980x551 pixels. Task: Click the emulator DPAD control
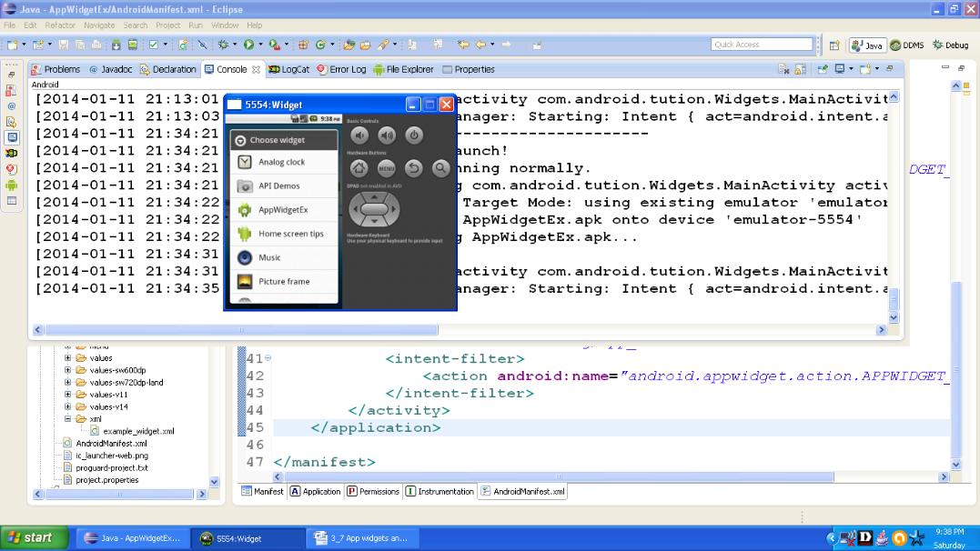click(374, 209)
